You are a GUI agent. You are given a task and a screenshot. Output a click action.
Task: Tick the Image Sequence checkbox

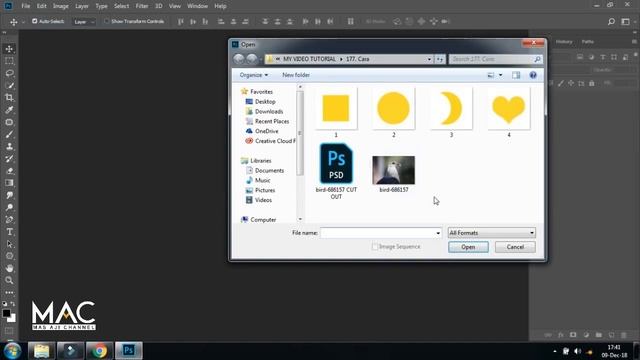point(375,247)
